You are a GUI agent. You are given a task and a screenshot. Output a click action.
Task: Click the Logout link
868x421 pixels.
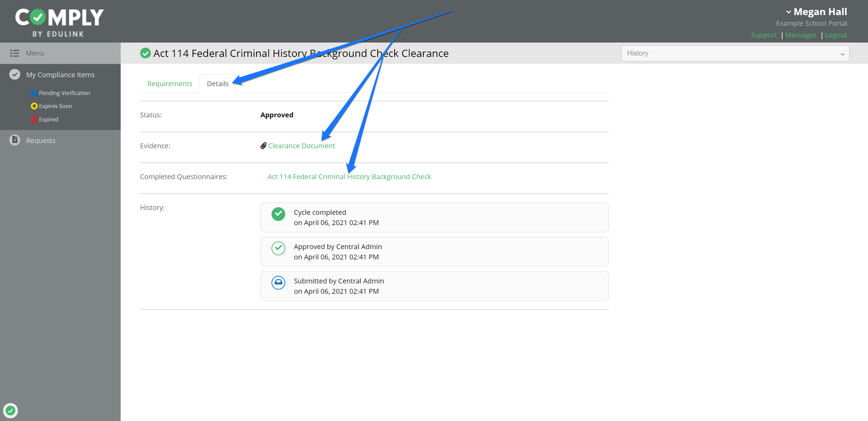tap(836, 35)
